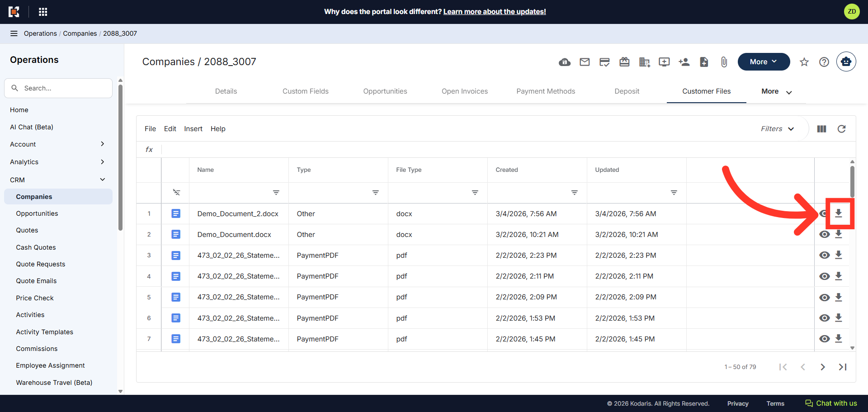Click the paperclip attachment icon
Screen dimensions: 868x412
[x=724, y=62]
